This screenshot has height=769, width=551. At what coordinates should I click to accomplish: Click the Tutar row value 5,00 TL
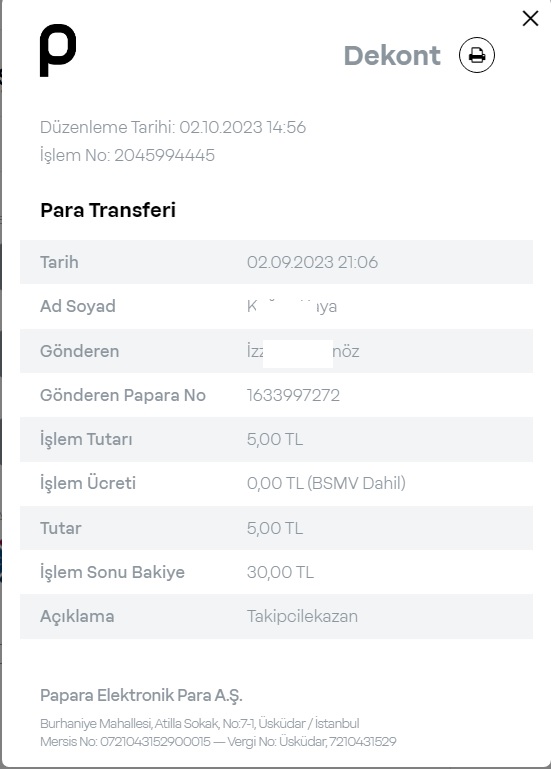pos(275,528)
